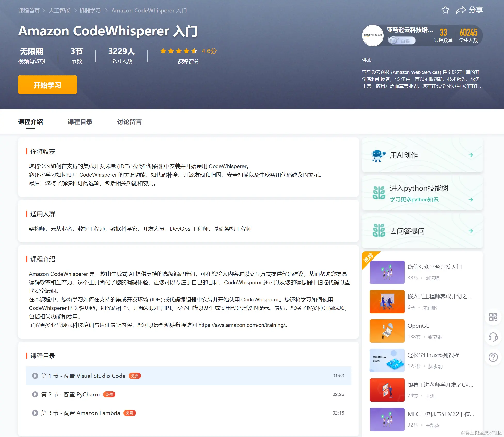Open the QR code floating icon

493,317
